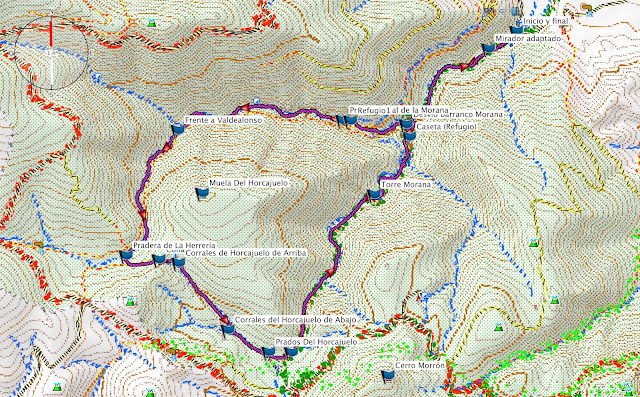Select the Inicio y final waypoint flag
Image resolution: width=640 pixels, height=397 pixels.
pos(516,30)
